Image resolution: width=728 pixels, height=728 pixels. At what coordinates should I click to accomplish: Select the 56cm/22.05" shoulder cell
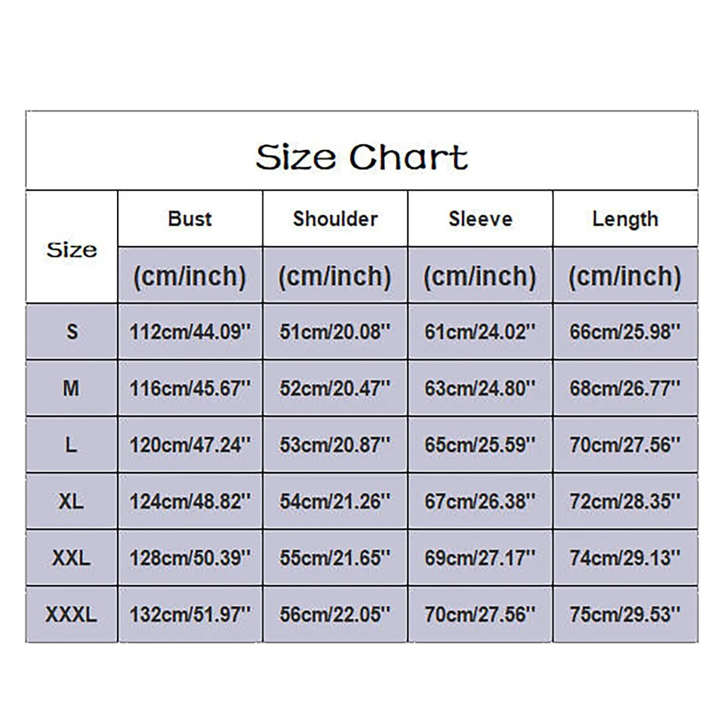coord(335,614)
